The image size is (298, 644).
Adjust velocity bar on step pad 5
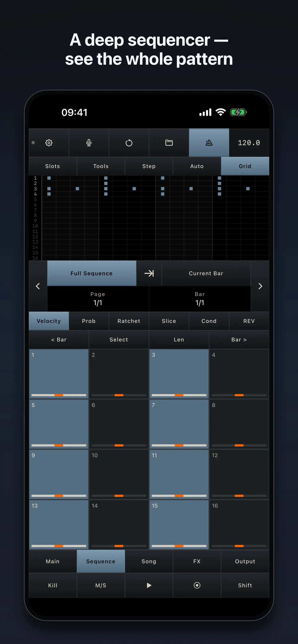click(59, 445)
